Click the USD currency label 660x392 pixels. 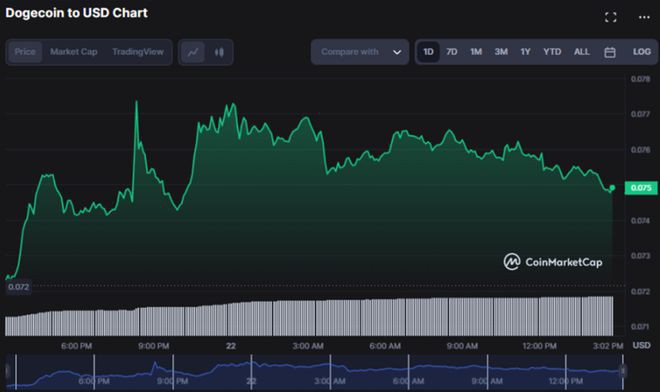click(641, 345)
